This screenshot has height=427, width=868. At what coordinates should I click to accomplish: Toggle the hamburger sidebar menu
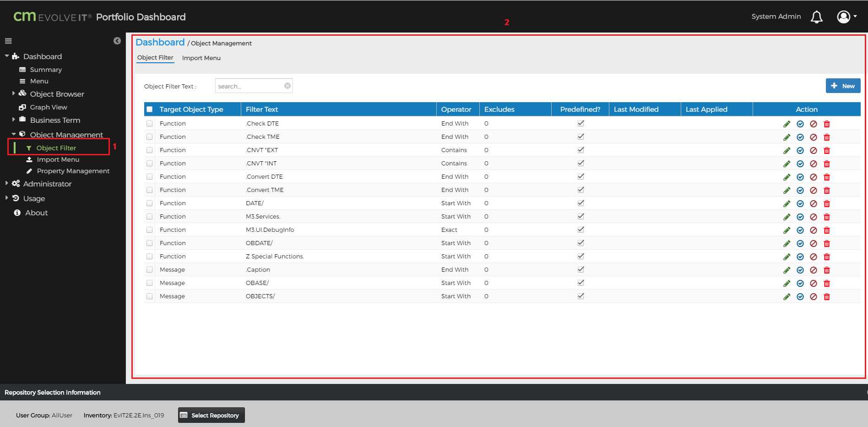pyautogui.click(x=8, y=41)
